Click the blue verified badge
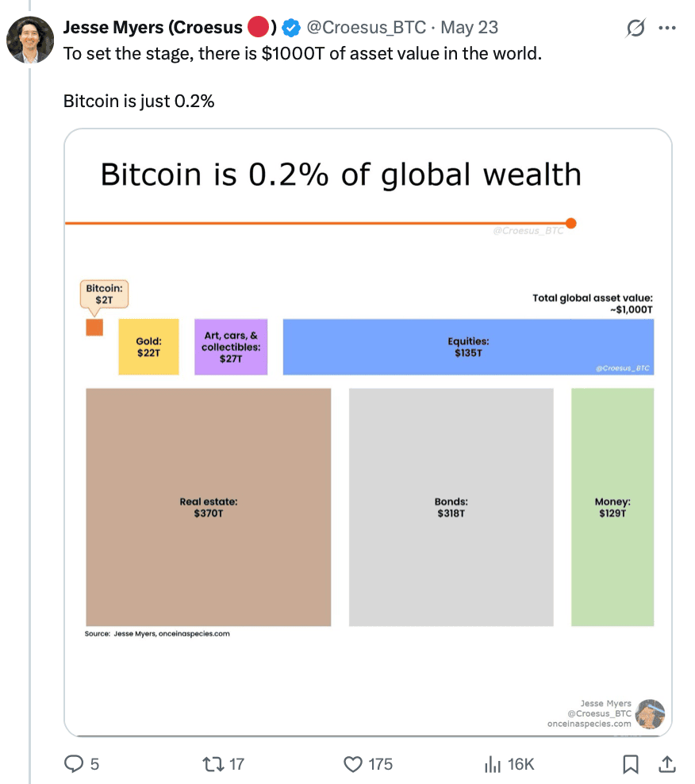The image size is (695, 784). click(291, 28)
